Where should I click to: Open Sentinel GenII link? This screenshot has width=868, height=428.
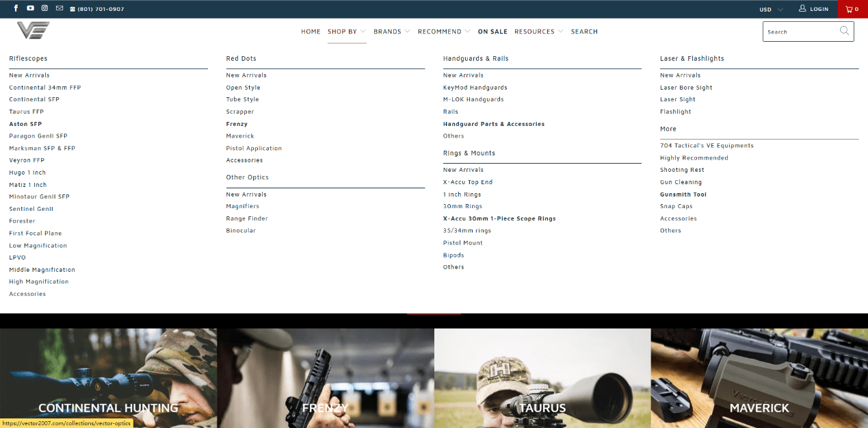click(31, 209)
